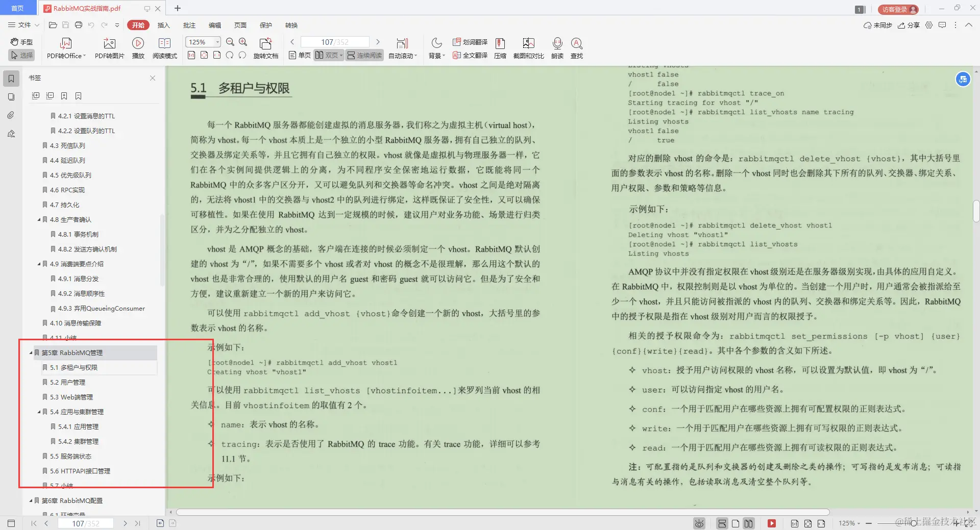Open PDF转Office conversion tool
980x530 pixels.
click(65, 47)
